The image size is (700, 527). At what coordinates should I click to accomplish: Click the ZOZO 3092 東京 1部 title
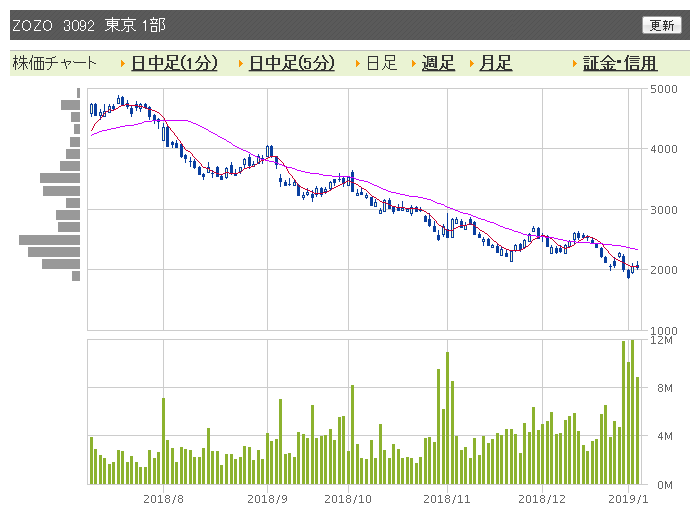pyautogui.click(x=89, y=25)
